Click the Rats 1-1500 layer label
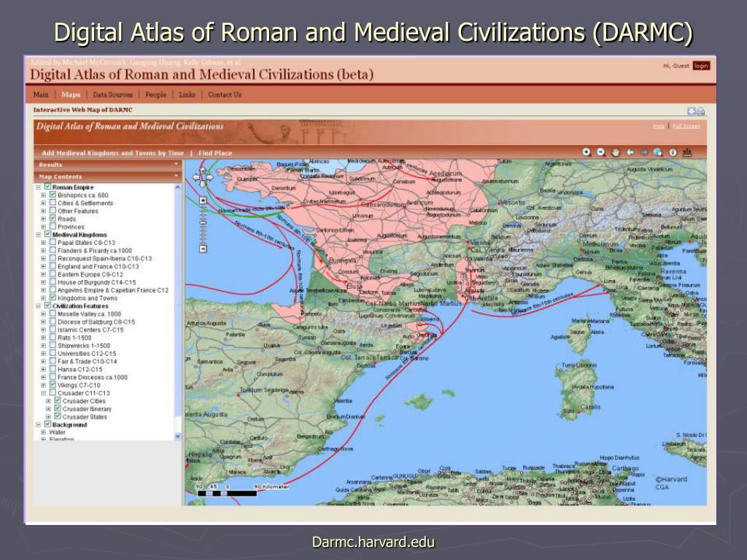This screenshot has width=747, height=560. point(74,338)
